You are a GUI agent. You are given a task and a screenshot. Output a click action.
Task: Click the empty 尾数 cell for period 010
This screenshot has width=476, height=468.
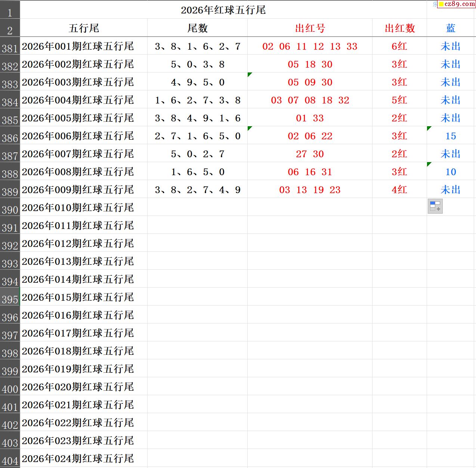197,208
